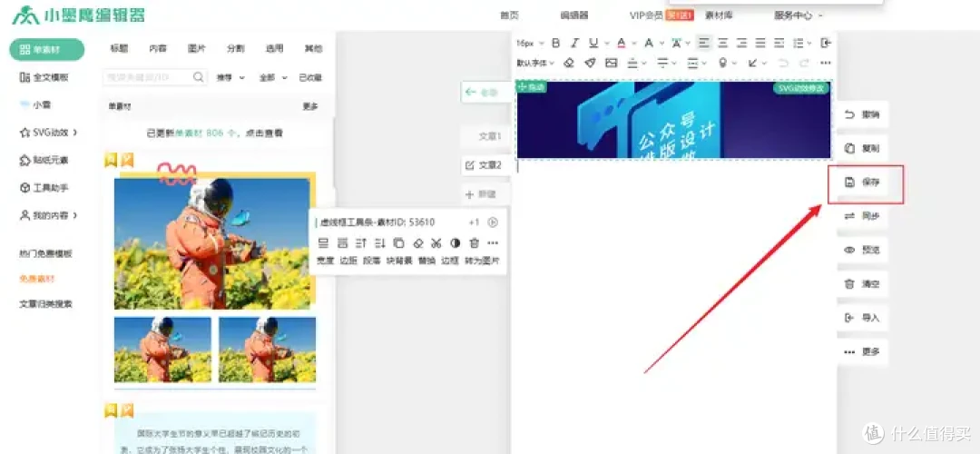The image size is (980, 454).
Task: Switch to the 图片 material tab
Action: pyautogui.click(x=197, y=48)
